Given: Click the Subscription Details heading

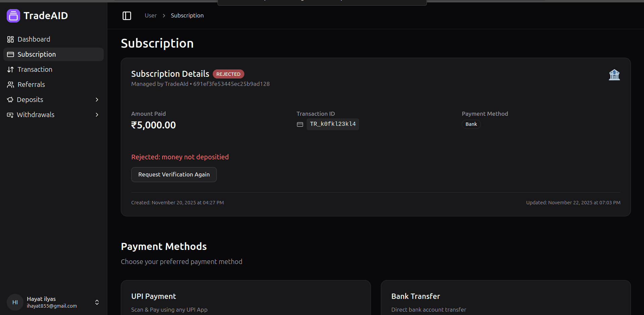Looking at the screenshot, I should pos(170,74).
